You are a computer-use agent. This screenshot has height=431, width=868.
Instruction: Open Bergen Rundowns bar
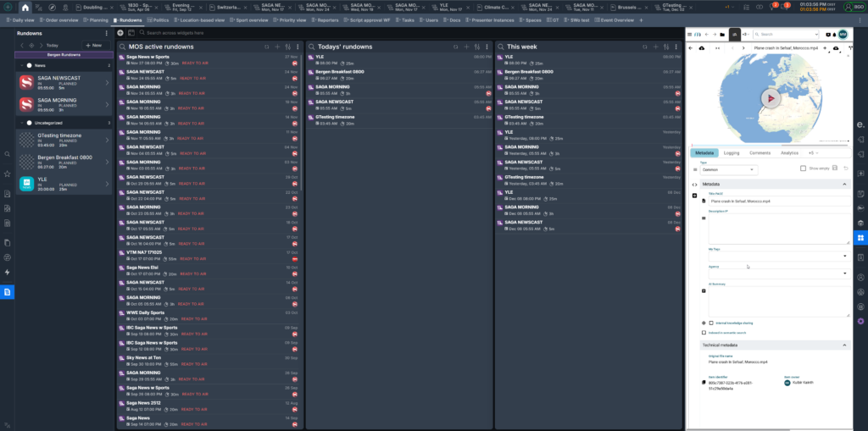[x=64, y=55]
